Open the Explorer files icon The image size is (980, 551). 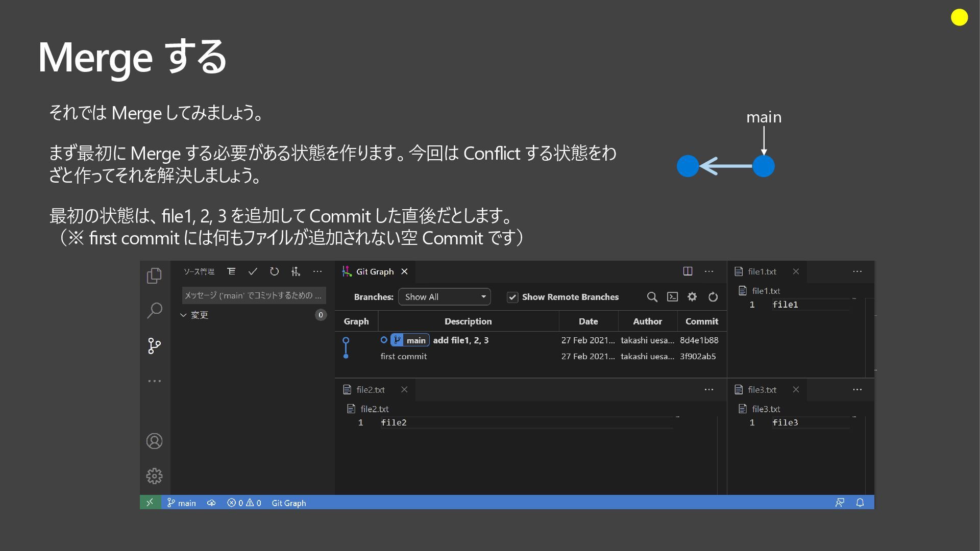[154, 276]
